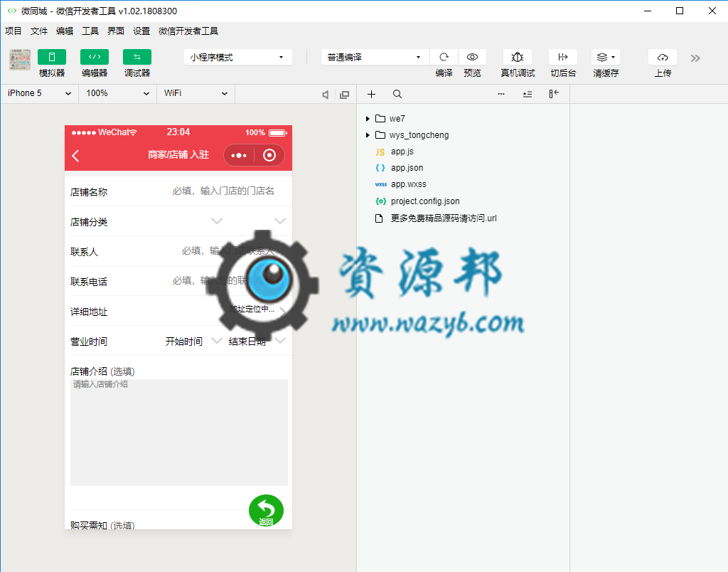Toggle the 编辑器 editor panel button
This screenshot has width=728, height=572.
(95, 57)
